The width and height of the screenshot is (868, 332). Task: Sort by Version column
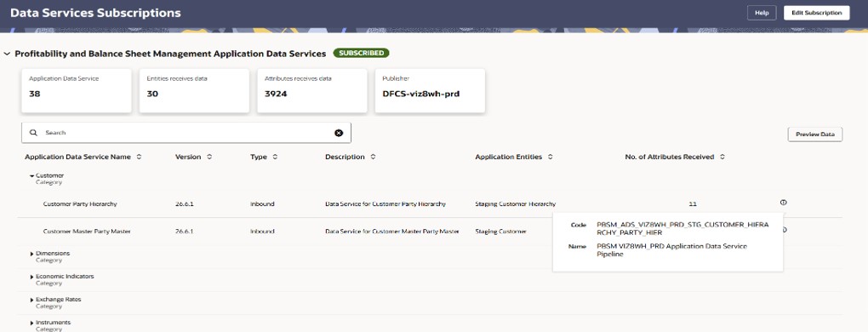click(x=209, y=157)
